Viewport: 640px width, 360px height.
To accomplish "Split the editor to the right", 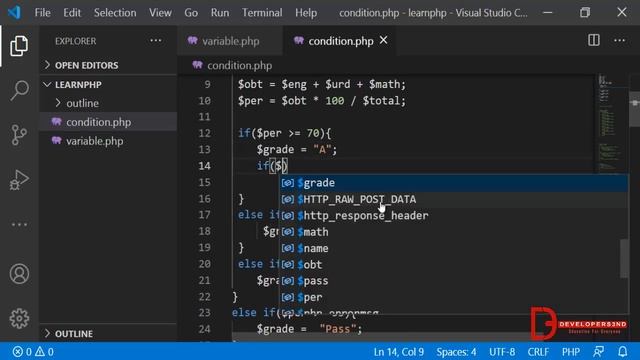I will tap(594, 40).
